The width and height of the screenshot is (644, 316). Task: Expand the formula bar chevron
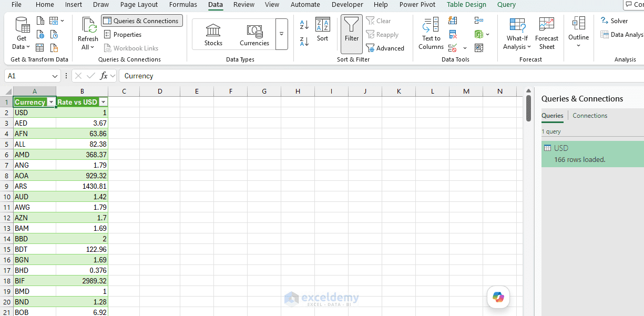[x=113, y=76]
